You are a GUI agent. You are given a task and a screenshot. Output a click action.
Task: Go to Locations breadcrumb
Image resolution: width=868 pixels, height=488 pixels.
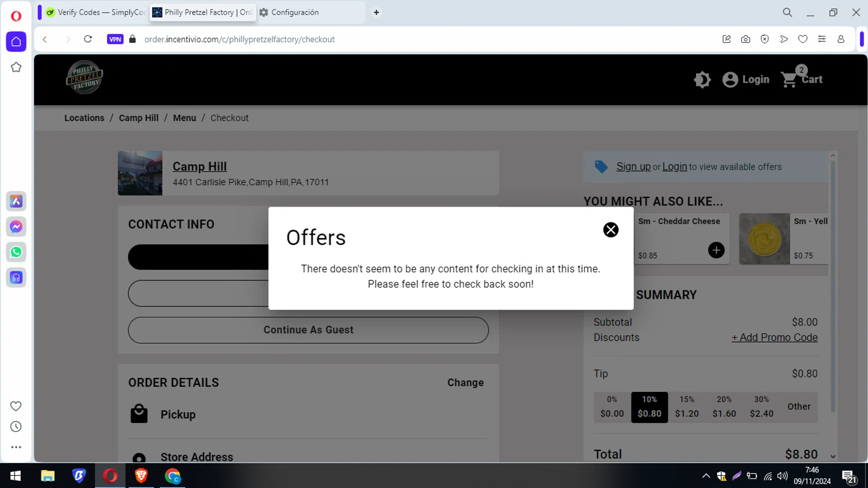pos(84,118)
